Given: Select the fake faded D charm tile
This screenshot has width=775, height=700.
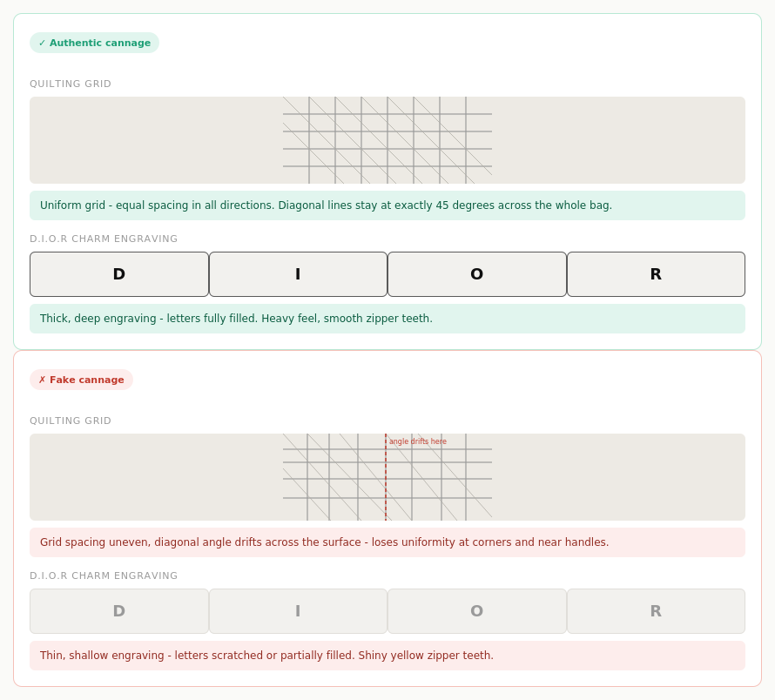Looking at the screenshot, I should click(119, 611).
